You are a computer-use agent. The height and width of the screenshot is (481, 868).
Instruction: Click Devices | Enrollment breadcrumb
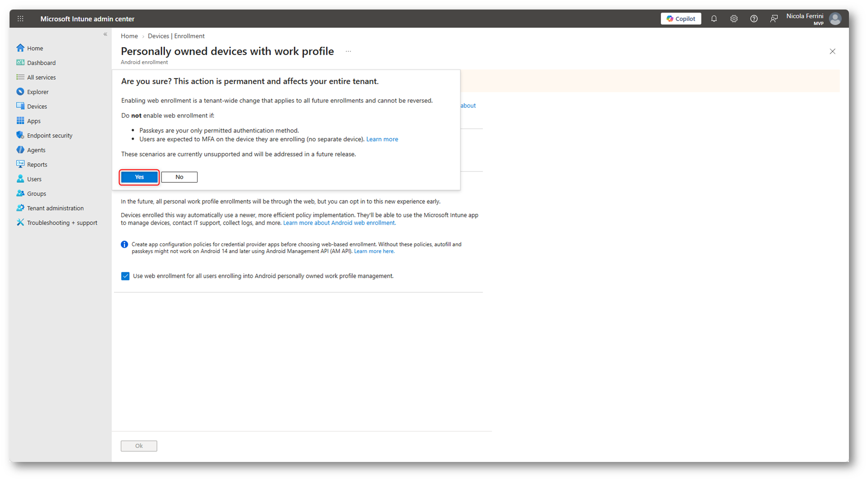176,36
